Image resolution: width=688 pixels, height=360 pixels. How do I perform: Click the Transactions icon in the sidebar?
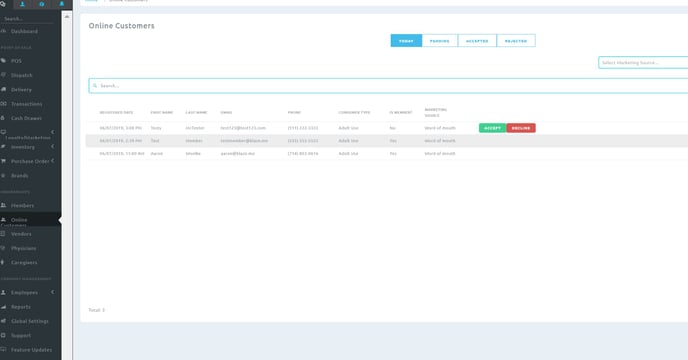[x=3, y=104]
